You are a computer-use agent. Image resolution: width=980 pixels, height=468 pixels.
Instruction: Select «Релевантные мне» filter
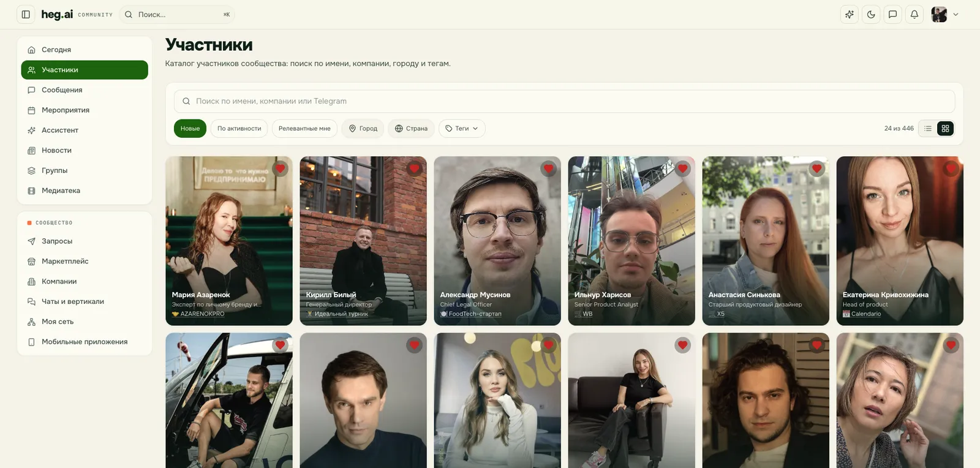[304, 129]
